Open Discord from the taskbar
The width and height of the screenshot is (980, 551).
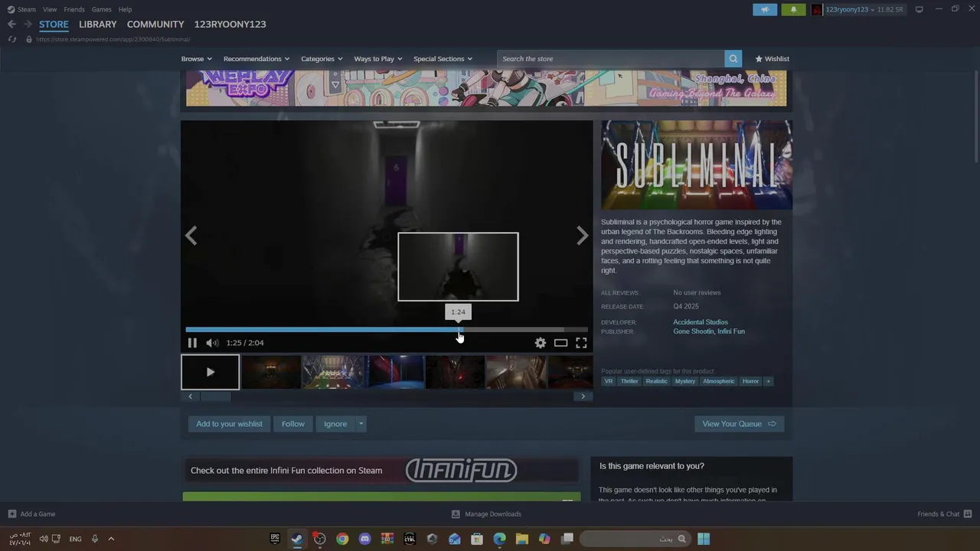pos(364,539)
